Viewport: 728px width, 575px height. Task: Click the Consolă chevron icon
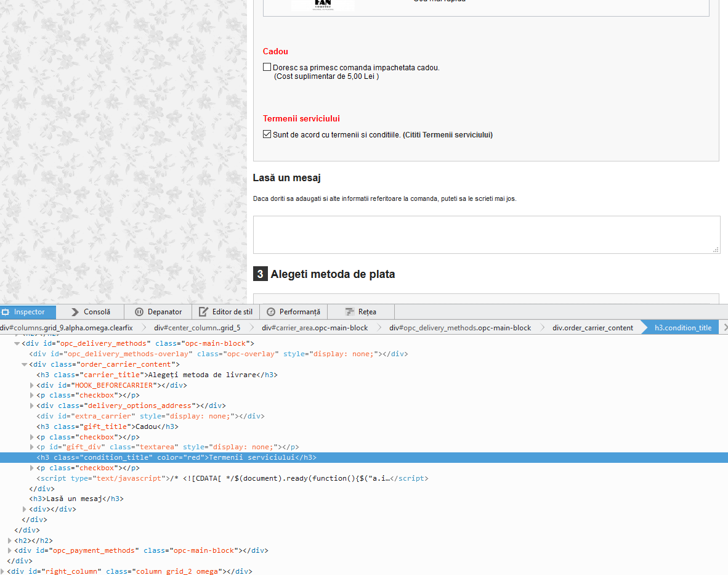(75, 312)
